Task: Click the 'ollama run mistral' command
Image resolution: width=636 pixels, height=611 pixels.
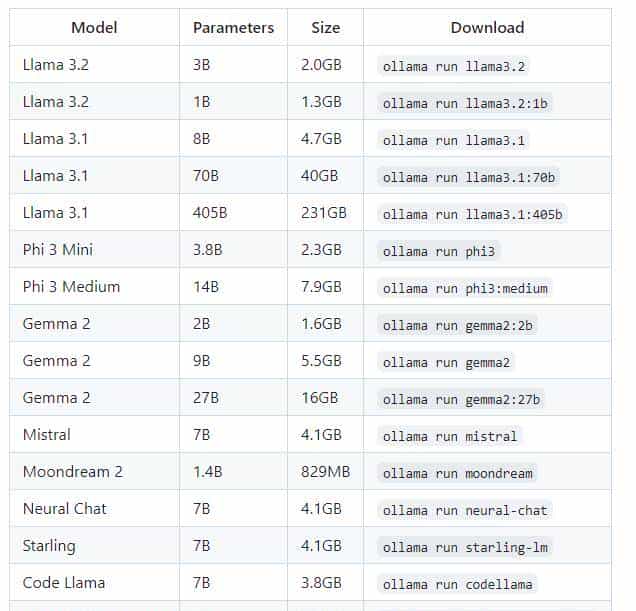Action: [450, 437]
